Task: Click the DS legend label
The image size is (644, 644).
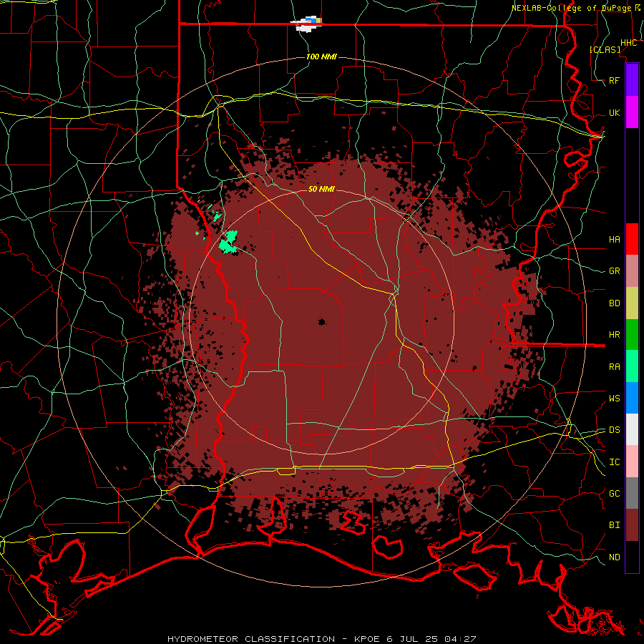Action: 614,430
